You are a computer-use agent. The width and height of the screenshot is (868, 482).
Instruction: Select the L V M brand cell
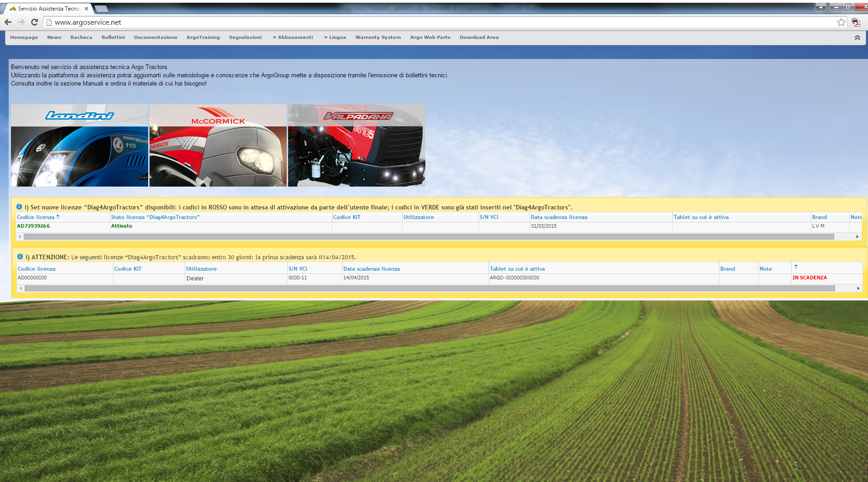pyautogui.click(x=818, y=226)
